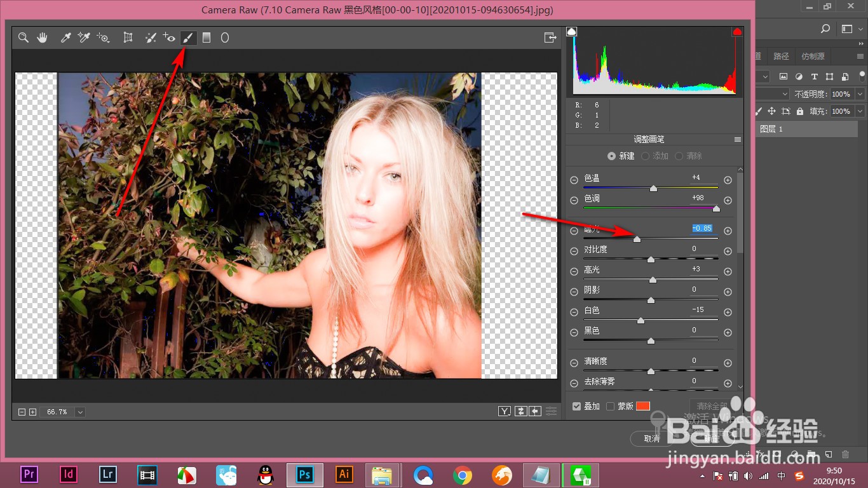
Task: Open the adjustment brush panel menu
Action: click(738, 139)
